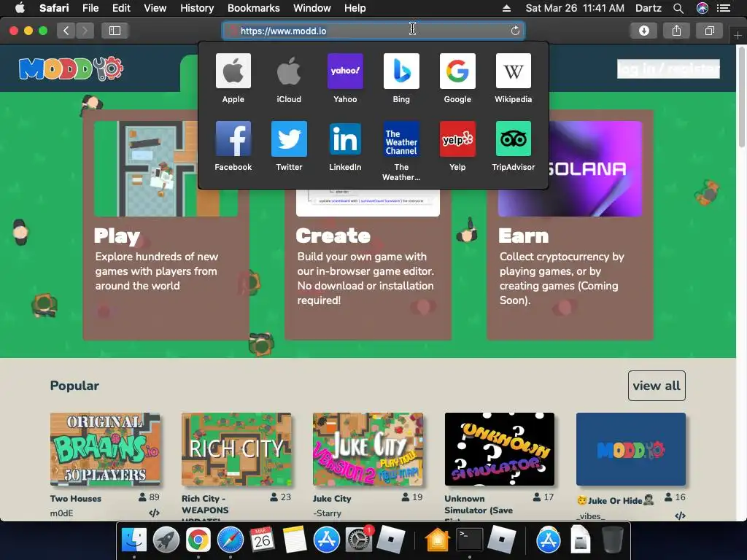This screenshot has height=560, width=747.
Task: Open the Dartz user menu
Action: point(648,8)
